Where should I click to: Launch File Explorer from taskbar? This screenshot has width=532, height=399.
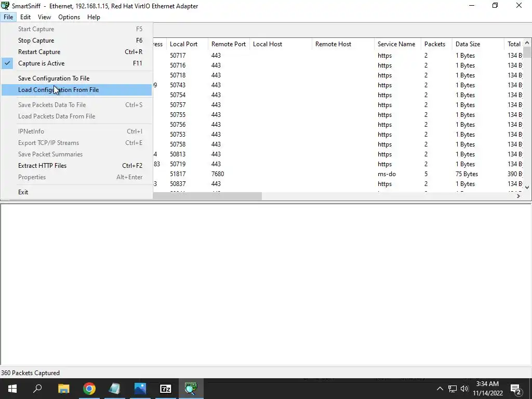tap(64, 389)
